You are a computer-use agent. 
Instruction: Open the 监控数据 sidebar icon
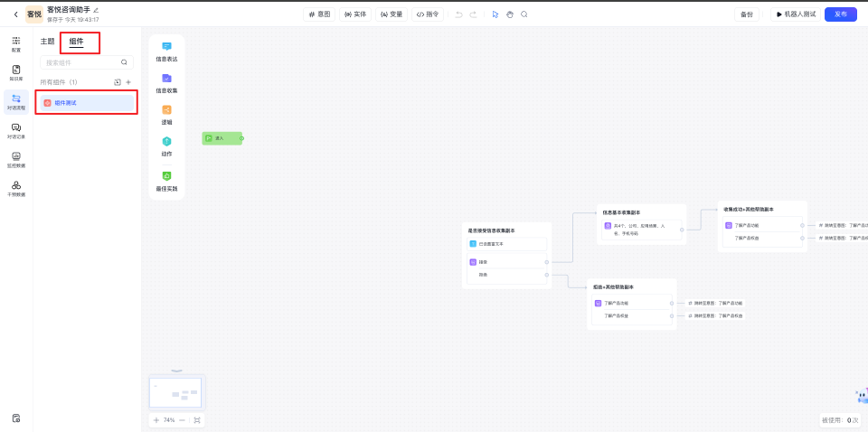coord(16,159)
